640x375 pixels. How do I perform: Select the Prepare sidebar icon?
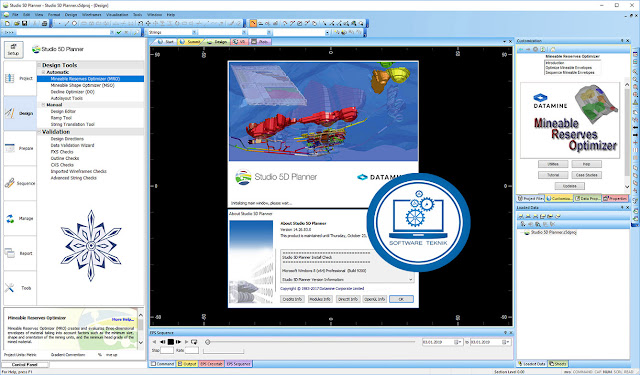point(10,148)
